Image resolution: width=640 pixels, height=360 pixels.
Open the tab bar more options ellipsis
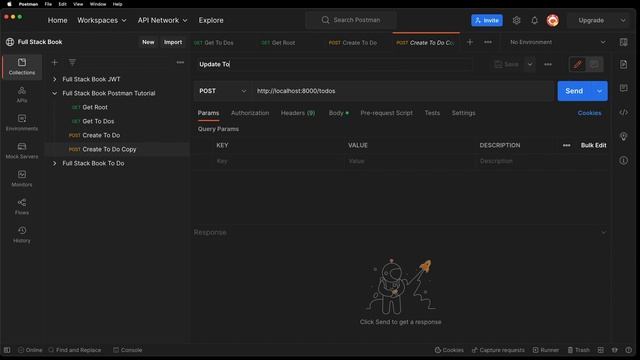(x=488, y=42)
